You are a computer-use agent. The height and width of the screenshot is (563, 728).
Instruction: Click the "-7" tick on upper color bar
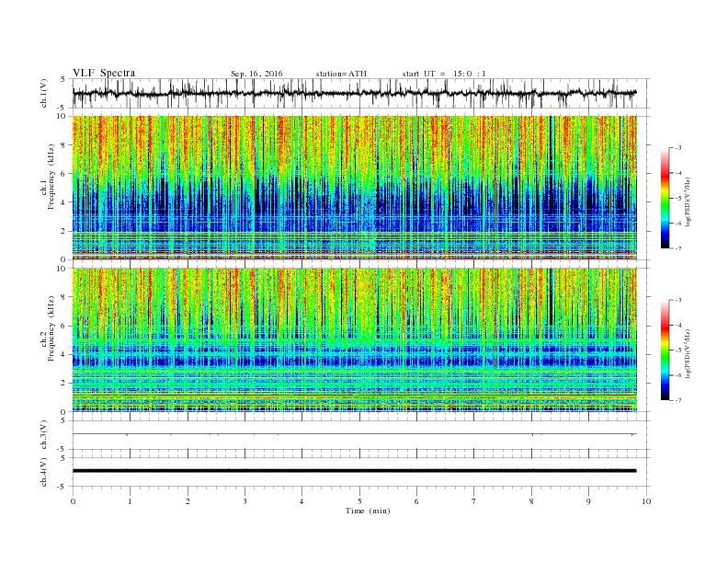pyautogui.click(x=678, y=248)
